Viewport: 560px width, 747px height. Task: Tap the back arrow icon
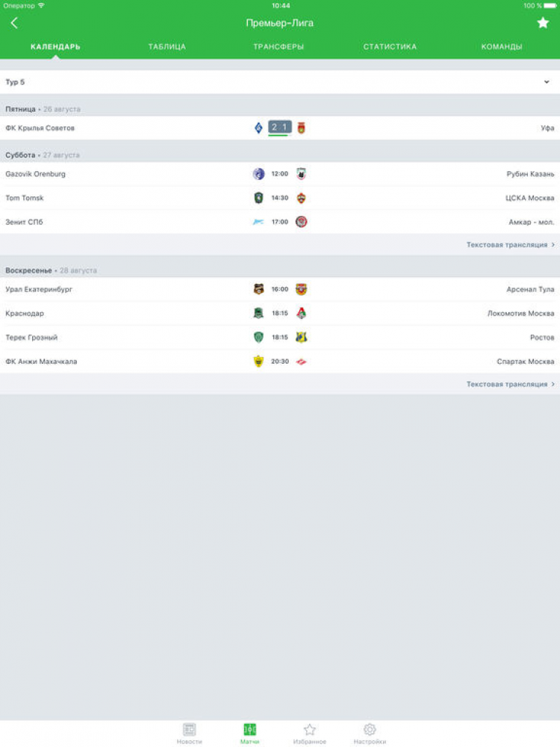[x=14, y=23]
